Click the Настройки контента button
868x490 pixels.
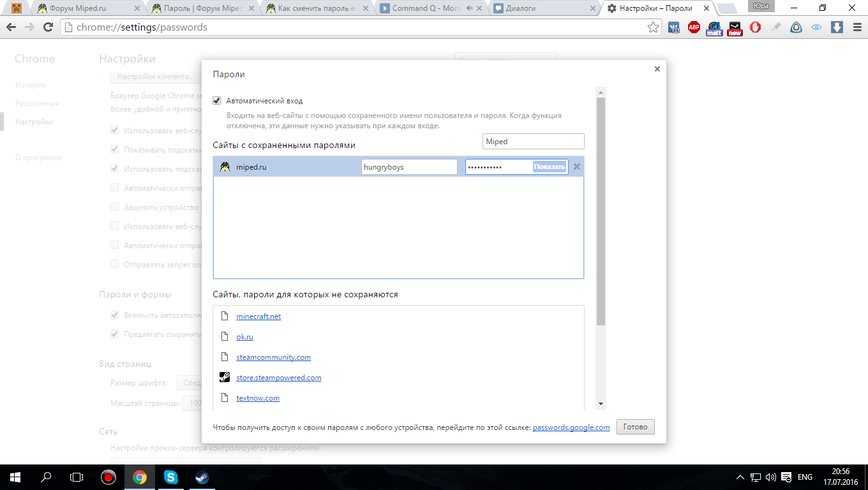pos(156,77)
